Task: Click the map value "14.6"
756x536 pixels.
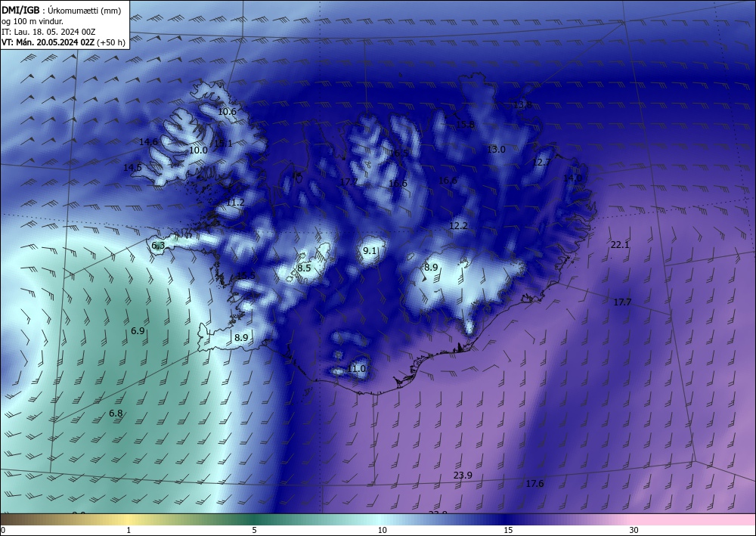Action: tap(148, 142)
